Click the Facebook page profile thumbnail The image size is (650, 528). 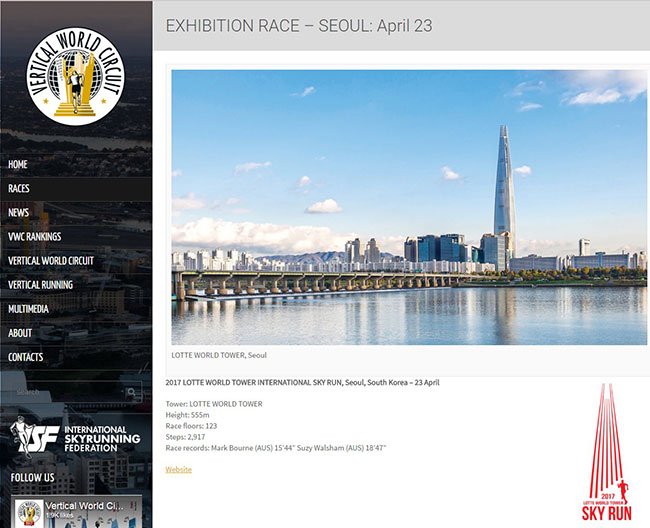pos(29,513)
